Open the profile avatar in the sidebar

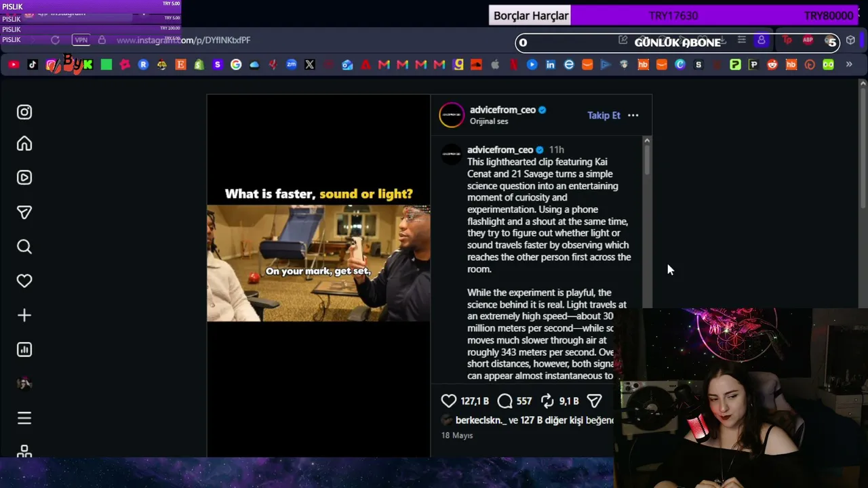[x=24, y=384]
